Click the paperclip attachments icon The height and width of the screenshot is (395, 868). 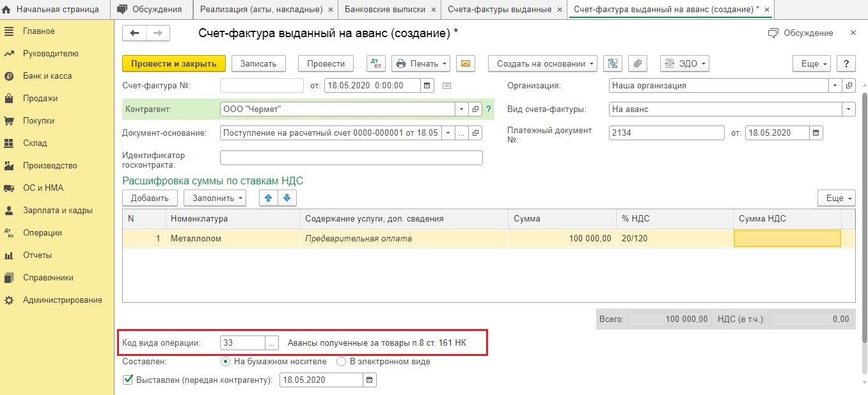tap(638, 63)
